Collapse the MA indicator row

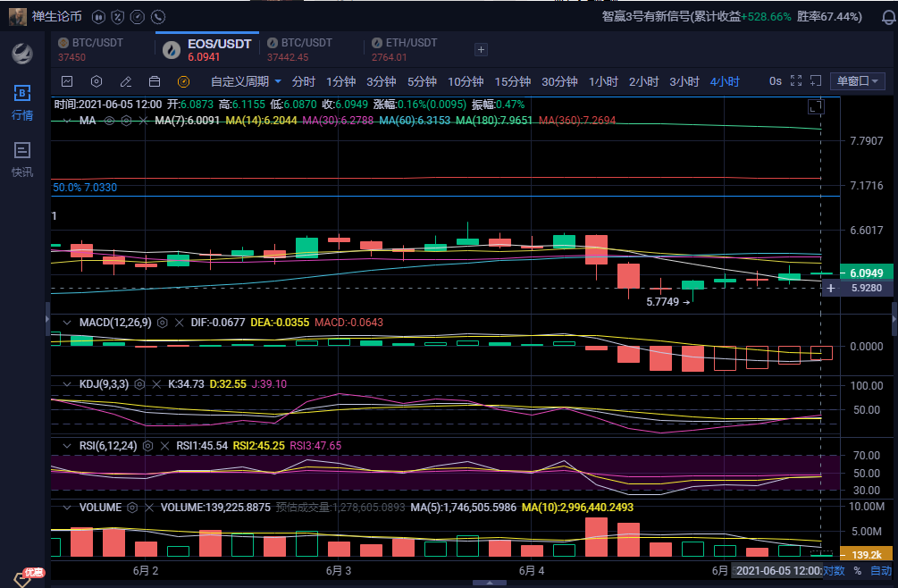67,121
